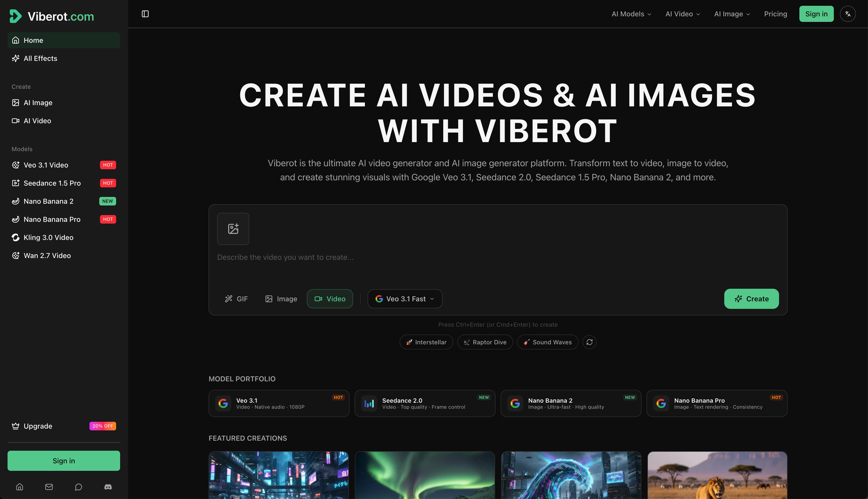868x499 pixels.
Task: Open the savanna lion featured creation
Action: click(x=717, y=475)
